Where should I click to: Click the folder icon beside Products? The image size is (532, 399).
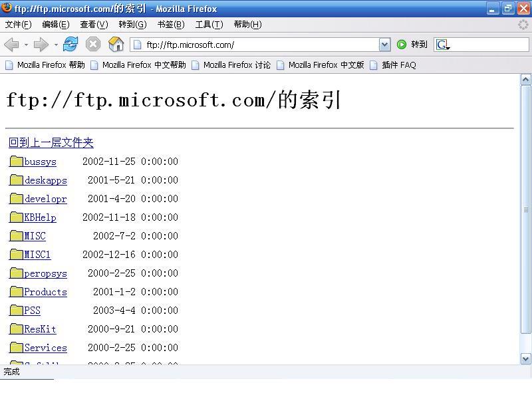click(16, 291)
